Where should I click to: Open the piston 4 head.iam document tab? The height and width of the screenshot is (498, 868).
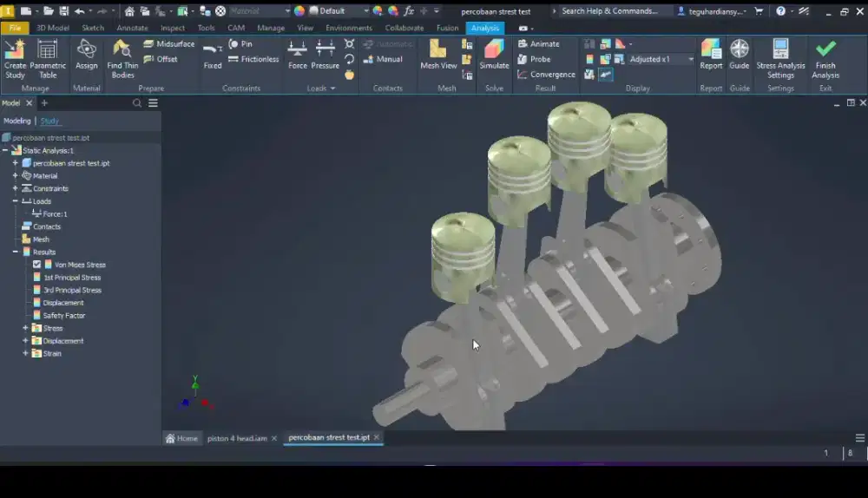pyautogui.click(x=237, y=438)
